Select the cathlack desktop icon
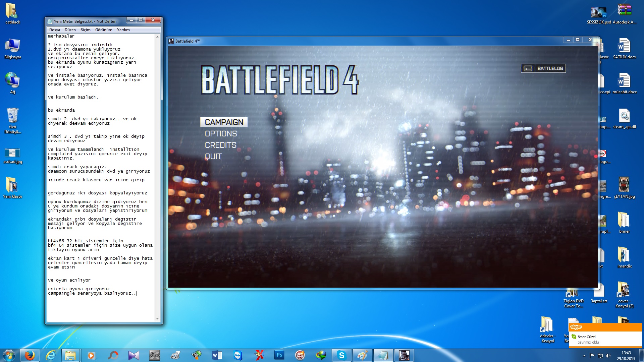Viewport: 644px width, 362px height. pos(12,14)
